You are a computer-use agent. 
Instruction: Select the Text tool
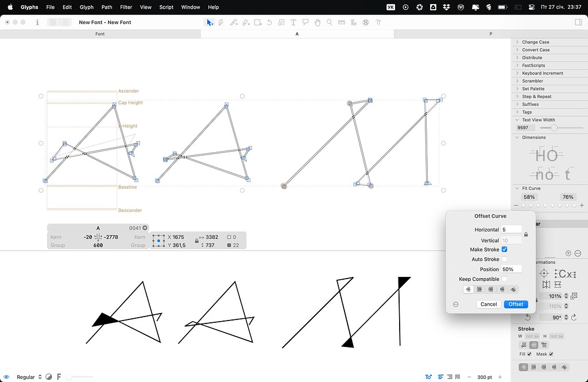[x=293, y=22]
